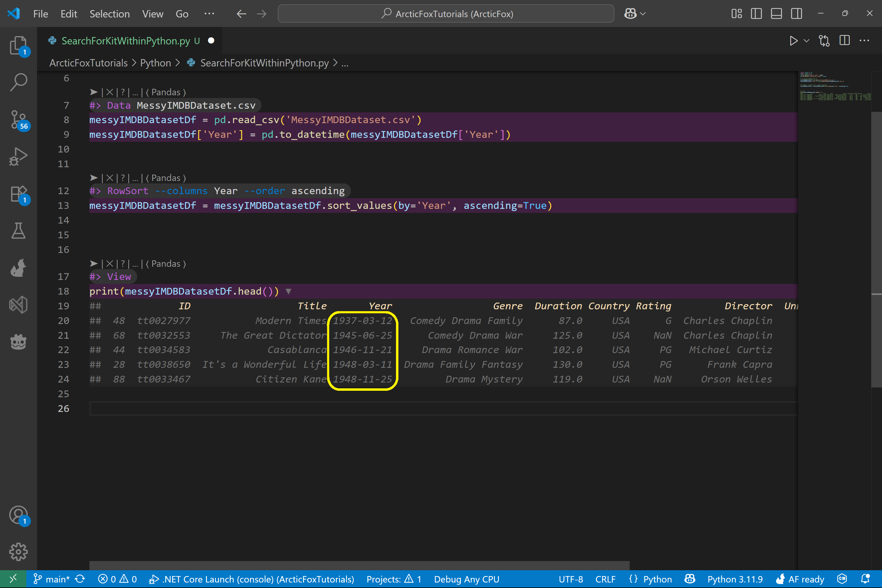Customize layout icon in title bar
This screenshot has height=588, width=882.
click(x=737, y=14)
